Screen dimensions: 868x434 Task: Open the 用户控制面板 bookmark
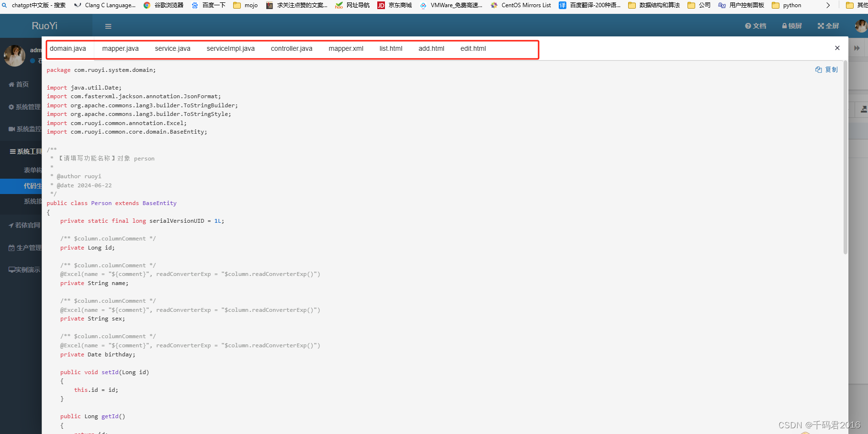tap(741, 5)
